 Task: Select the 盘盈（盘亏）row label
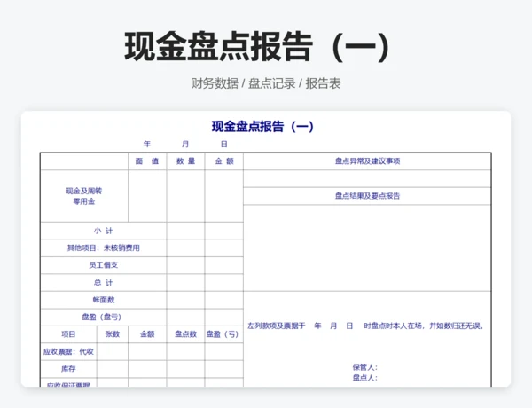104,317
